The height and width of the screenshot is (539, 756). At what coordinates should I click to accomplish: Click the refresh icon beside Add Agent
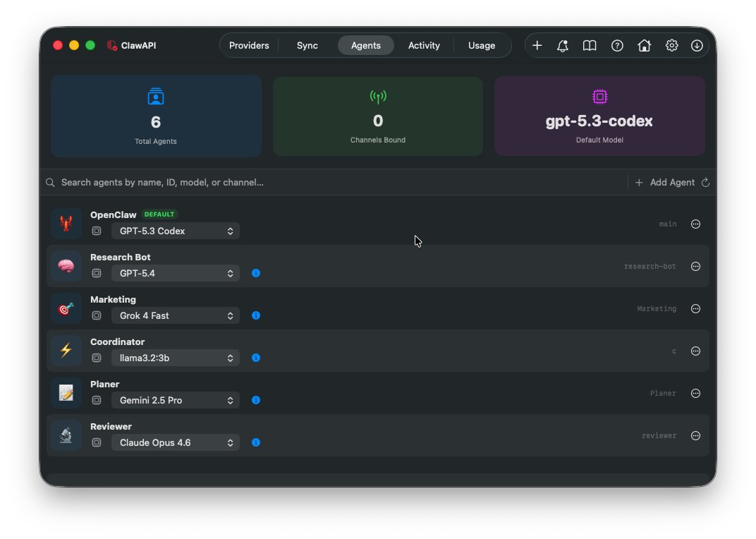tap(705, 183)
